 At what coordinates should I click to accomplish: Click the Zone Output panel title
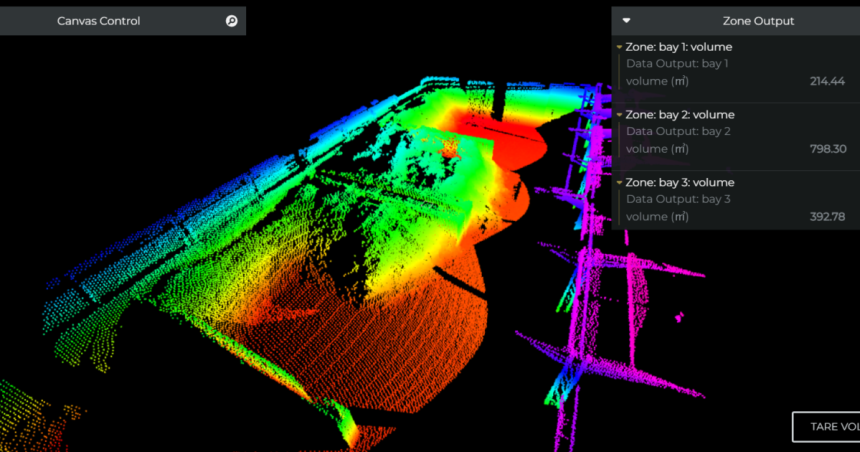(x=758, y=21)
